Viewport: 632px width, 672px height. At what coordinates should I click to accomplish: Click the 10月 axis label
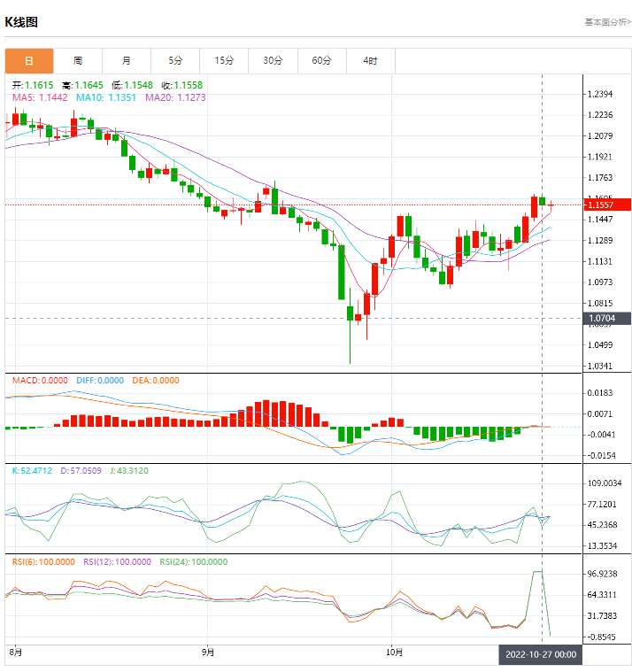(394, 653)
